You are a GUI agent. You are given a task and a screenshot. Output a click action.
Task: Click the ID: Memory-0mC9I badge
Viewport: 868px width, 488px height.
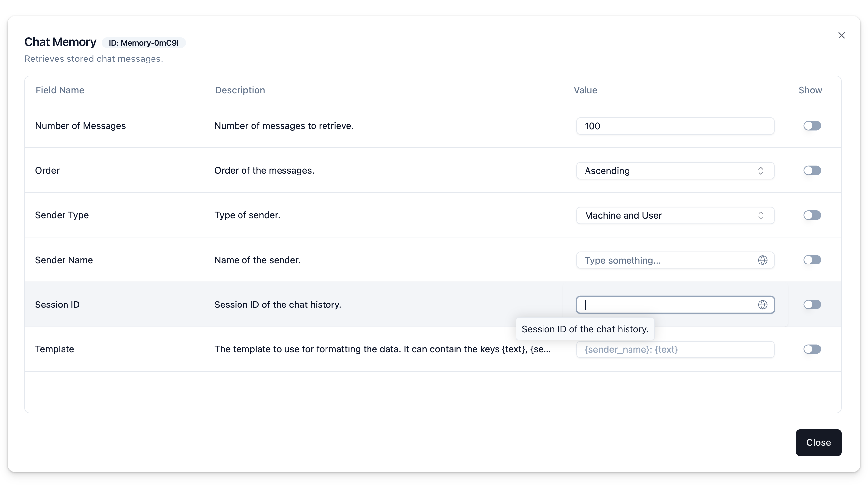tap(144, 43)
